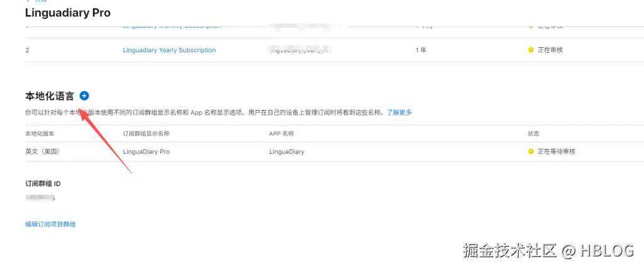The image size is (644, 269).
Task: Click the order number 2 cell
Action: pyautogui.click(x=27, y=50)
